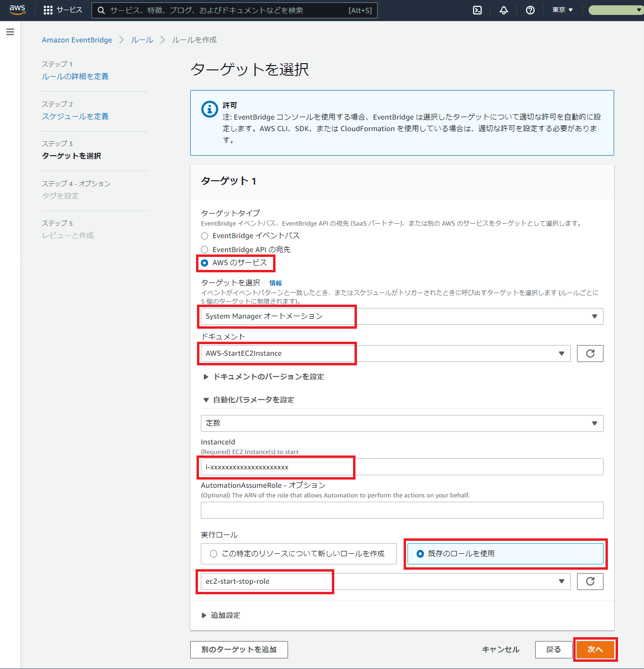
Task: Open the AWS-StartEC2Instance document dropdown
Action: pyautogui.click(x=386, y=353)
